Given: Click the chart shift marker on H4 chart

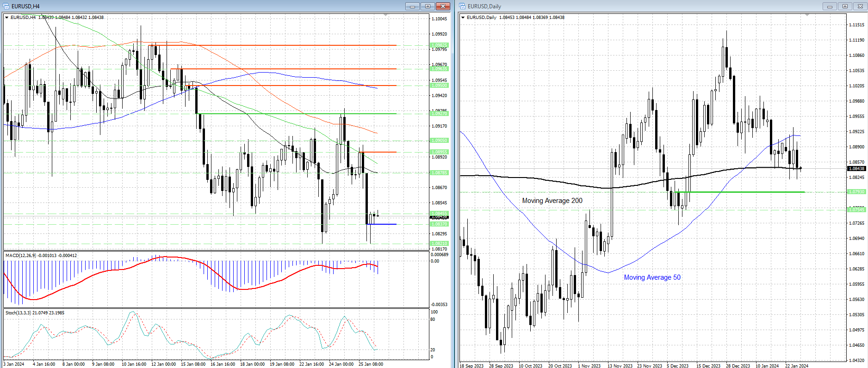Looking at the screenshot, I should click(x=386, y=16).
